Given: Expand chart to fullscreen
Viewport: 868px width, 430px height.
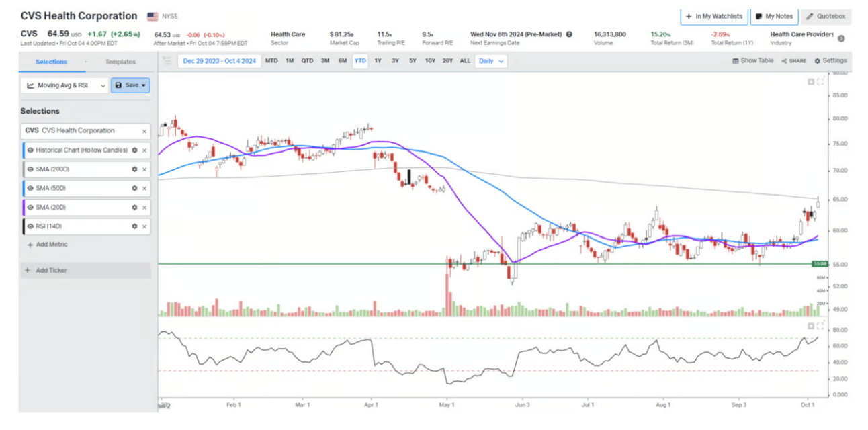Looking at the screenshot, I should [820, 81].
